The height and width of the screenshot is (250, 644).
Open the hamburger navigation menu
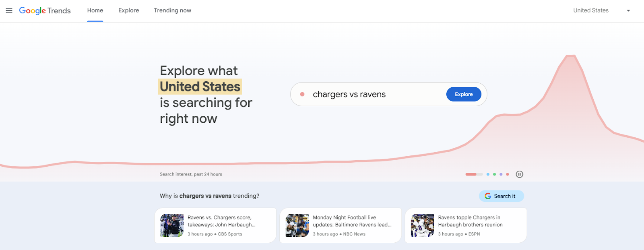point(9,10)
